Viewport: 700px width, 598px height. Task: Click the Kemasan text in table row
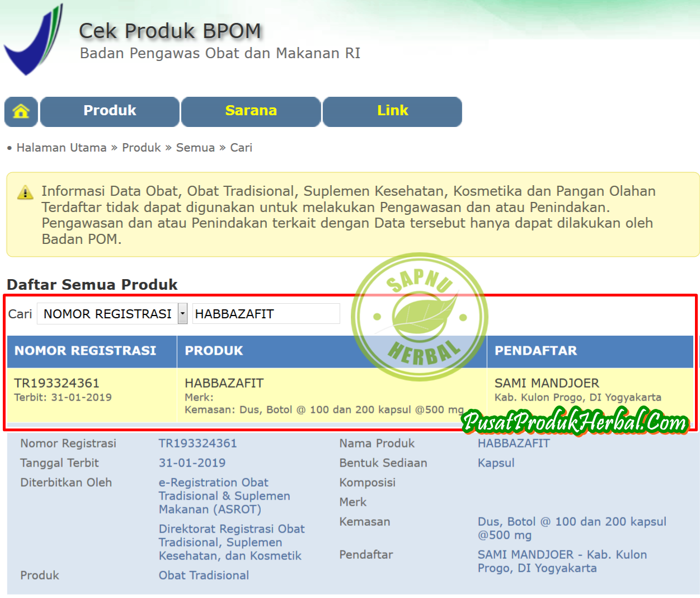click(x=324, y=410)
